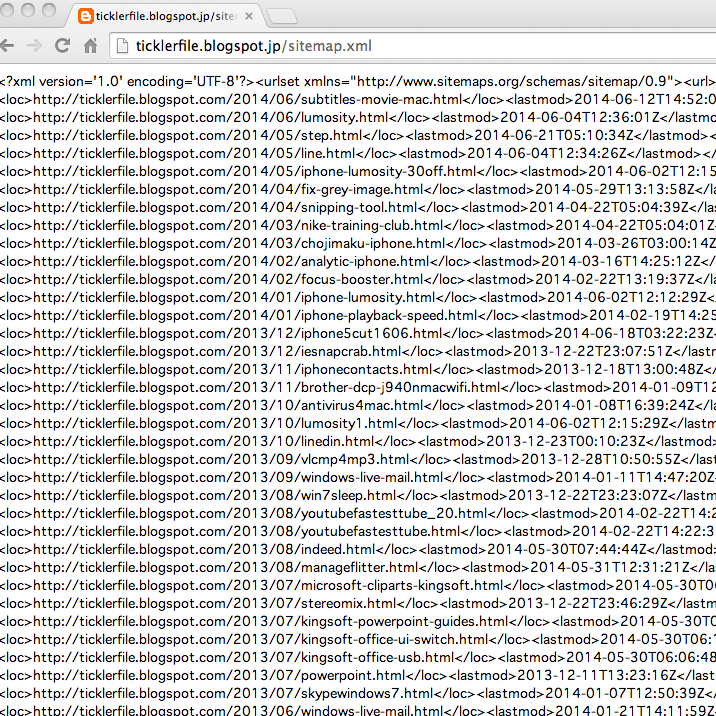Click the fix-grey-image.html entry
The height and width of the screenshot is (716, 716).
[358, 190]
